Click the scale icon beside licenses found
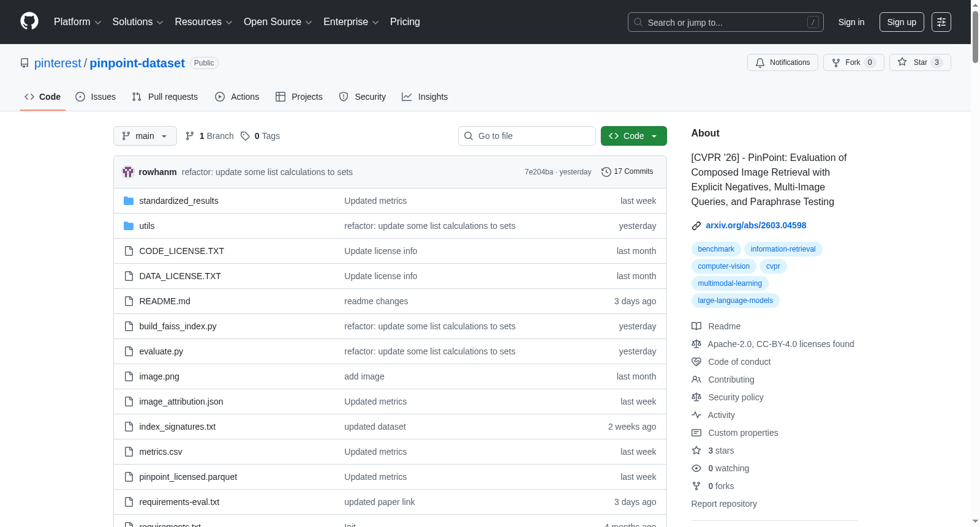This screenshot has height=527, width=980. point(696,344)
